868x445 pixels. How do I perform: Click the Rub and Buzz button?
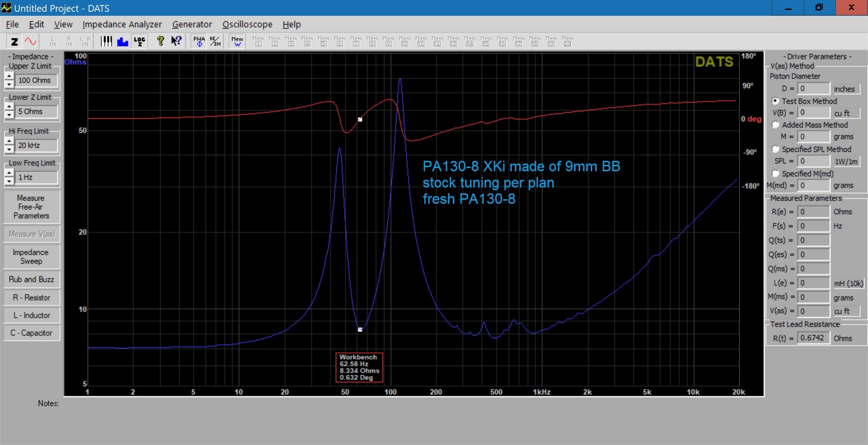point(31,279)
